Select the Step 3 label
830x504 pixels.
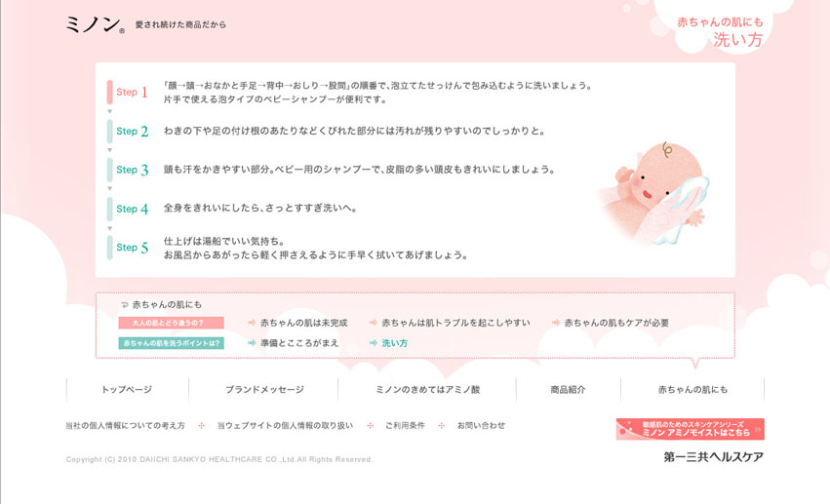(133, 170)
